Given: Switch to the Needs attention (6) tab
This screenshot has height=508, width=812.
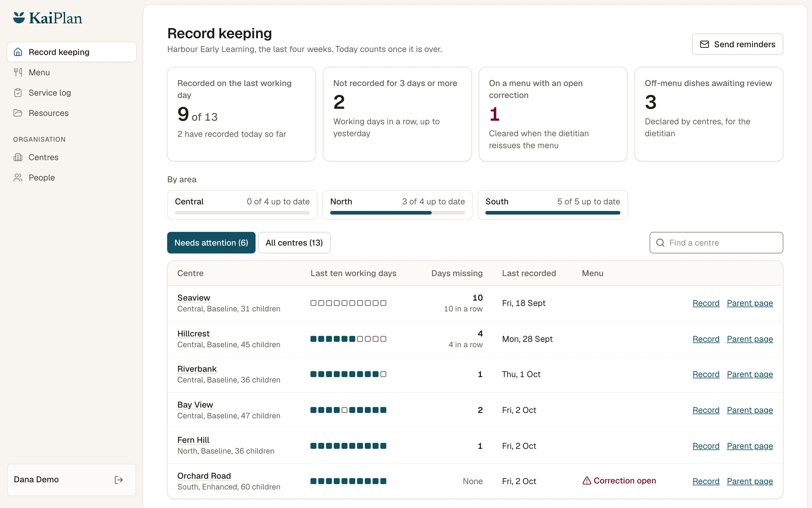Looking at the screenshot, I should [211, 243].
